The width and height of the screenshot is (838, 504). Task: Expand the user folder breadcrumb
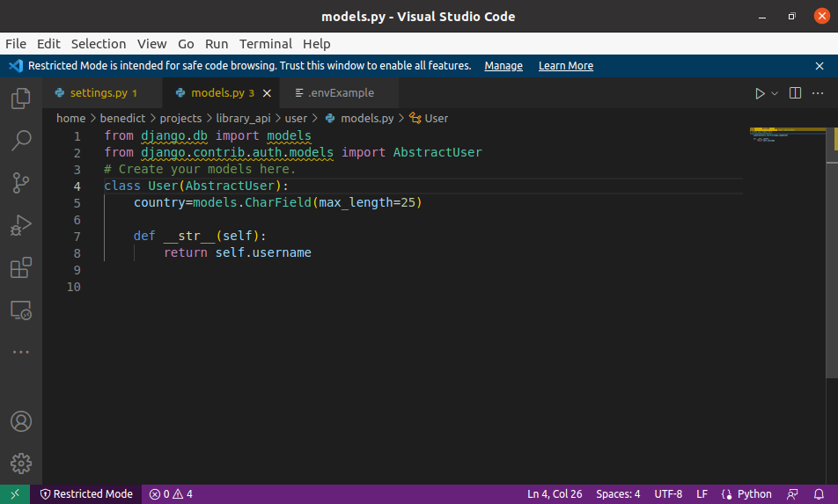pyautogui.click(x=296, y=118)
